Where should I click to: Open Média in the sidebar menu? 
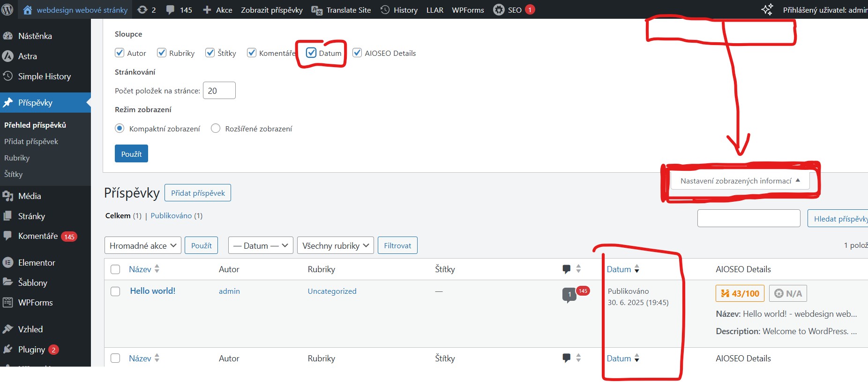click(30, 196)
